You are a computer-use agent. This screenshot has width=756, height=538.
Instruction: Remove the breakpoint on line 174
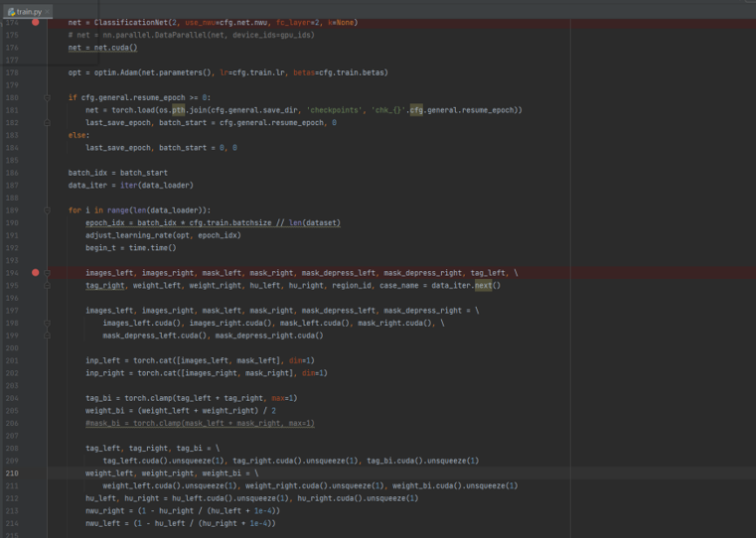[x=35, y=22]
